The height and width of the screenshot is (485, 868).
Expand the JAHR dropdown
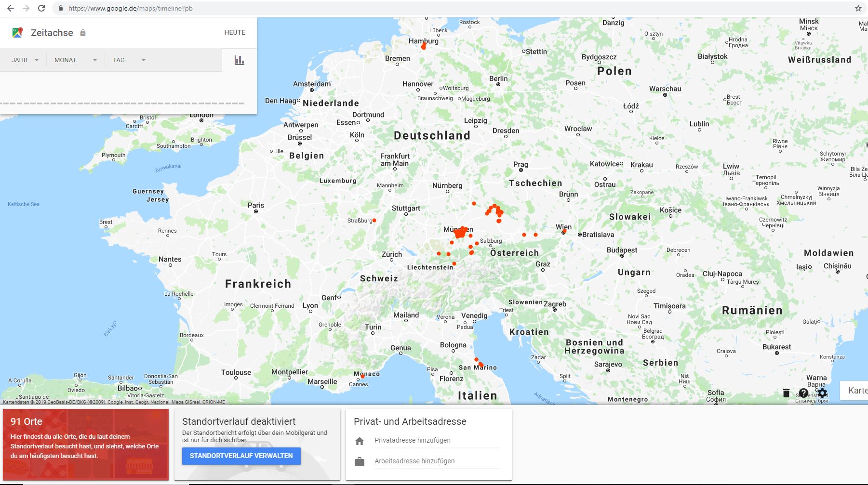(x=26, y=60)
